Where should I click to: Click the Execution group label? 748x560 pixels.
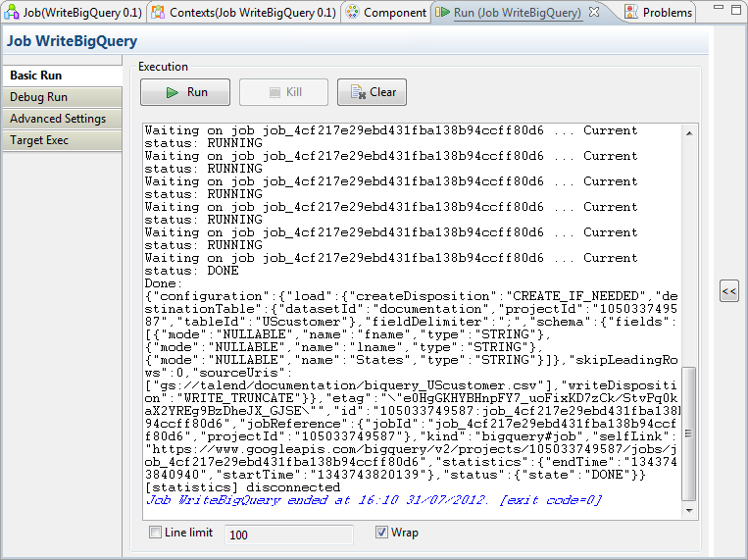click(163, 67)
